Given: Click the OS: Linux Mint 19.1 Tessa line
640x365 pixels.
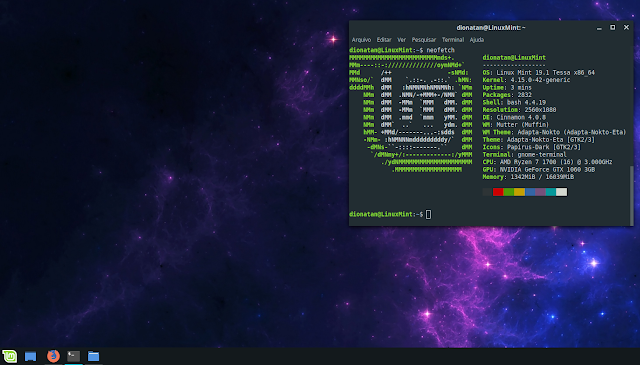Looking at the screenshot, I should (x=539, y=73).
